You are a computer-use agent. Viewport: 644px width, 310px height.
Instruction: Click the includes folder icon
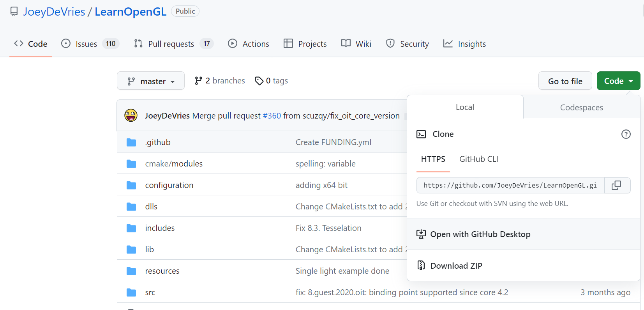coord(131,228)
